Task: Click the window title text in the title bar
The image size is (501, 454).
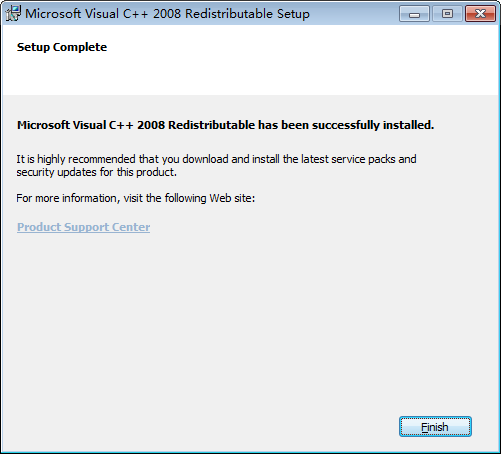Action: 167,14
